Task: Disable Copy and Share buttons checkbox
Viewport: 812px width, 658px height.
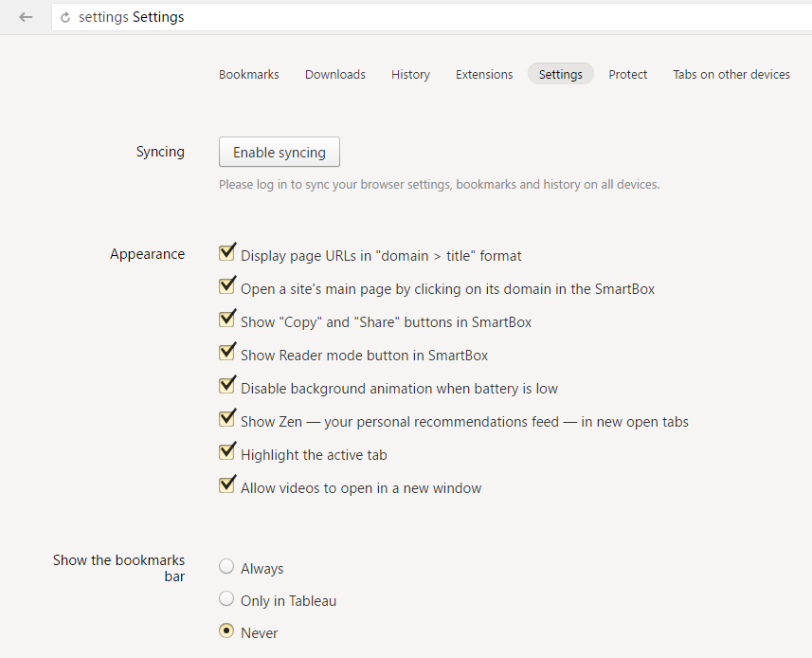Action: click(x=226, y=320)
